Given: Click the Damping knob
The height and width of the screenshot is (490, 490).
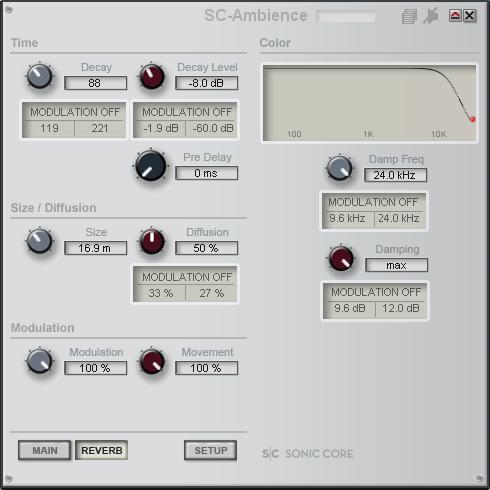Looking at the screenshot, I should 341,258.
